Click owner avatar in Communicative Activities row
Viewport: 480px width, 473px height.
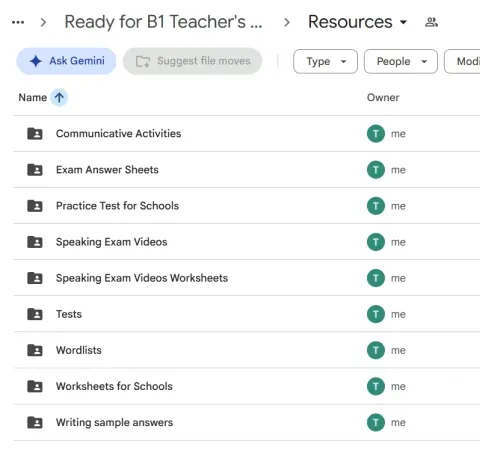point(376,134)
